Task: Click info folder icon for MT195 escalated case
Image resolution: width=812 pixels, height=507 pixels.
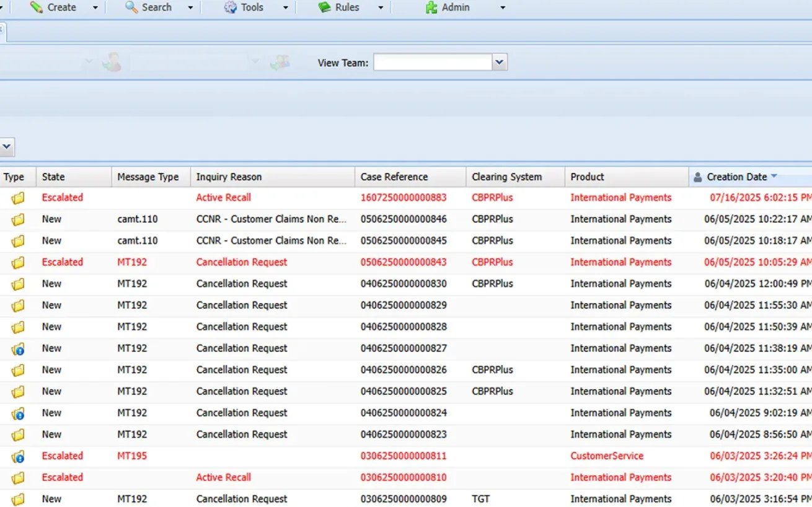Action: pos(18,457)
